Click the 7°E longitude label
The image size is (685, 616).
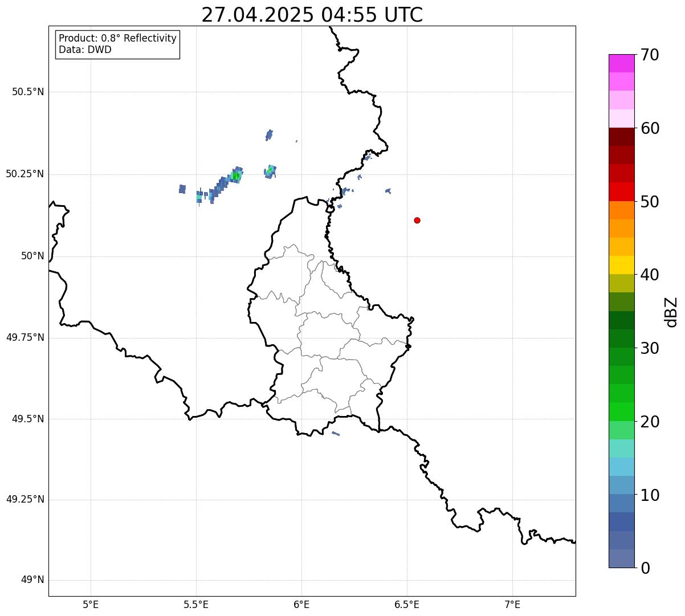tap(512, 604)
